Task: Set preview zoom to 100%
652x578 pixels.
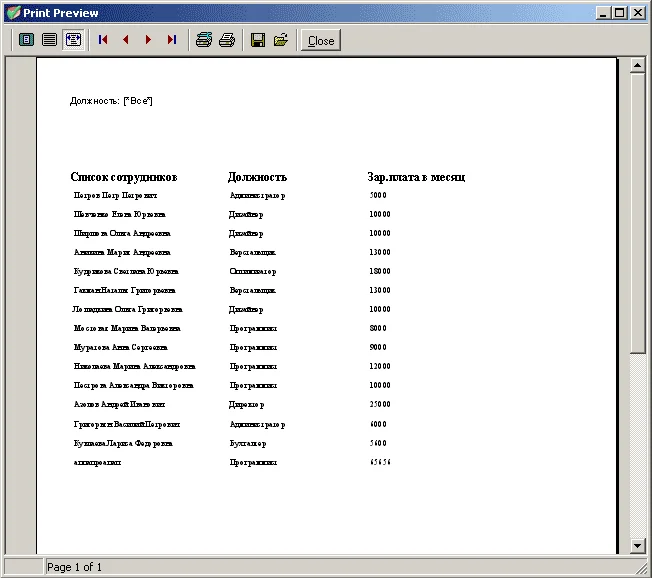Action: click(49, 40)
